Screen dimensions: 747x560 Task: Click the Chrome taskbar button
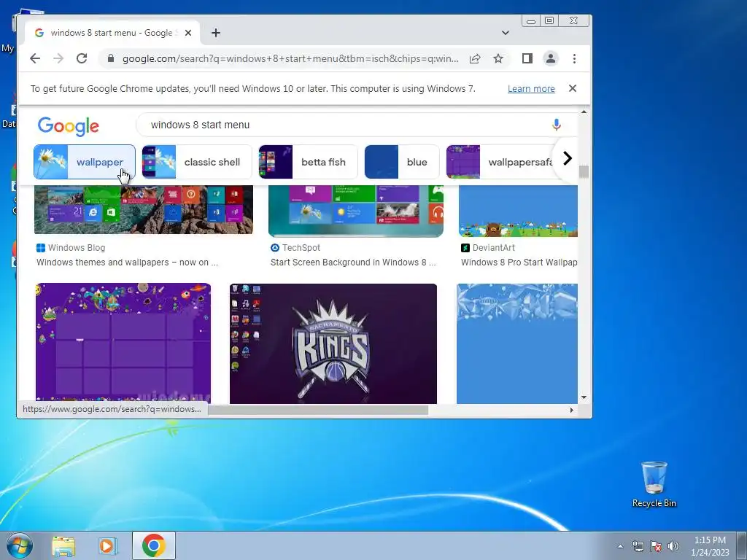(x=153, y=545)
